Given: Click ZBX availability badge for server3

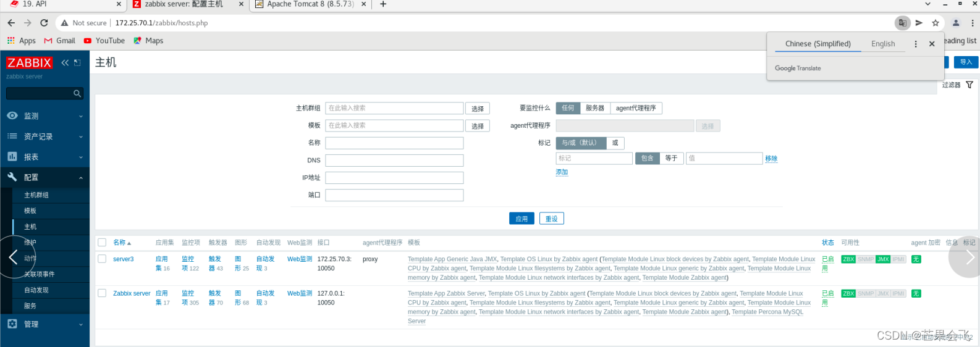Looking at the screenshot, I should [848, 259].
